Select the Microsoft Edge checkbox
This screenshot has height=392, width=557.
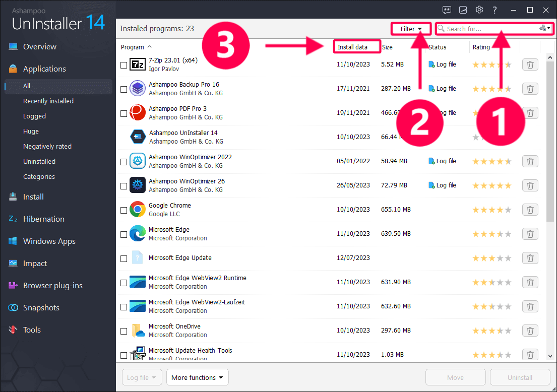123,234
